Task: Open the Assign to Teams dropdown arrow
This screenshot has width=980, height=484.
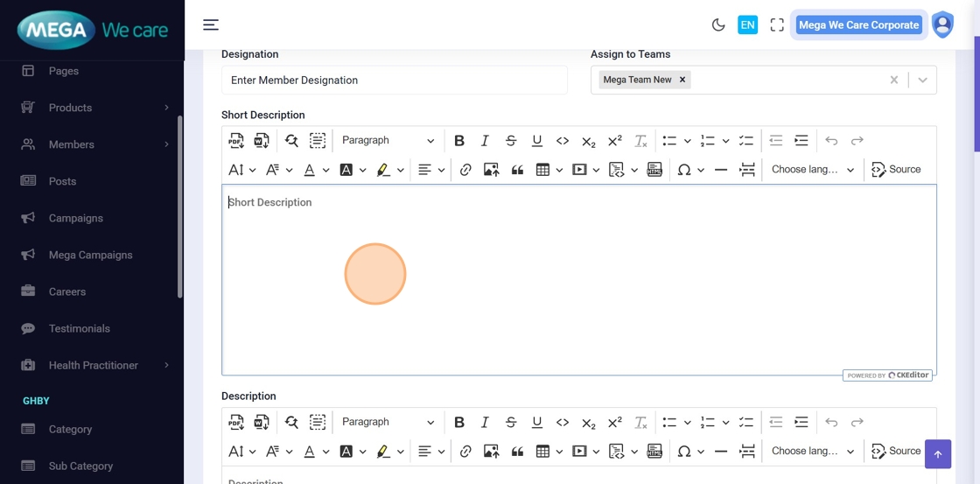Action: click(922, 80)
